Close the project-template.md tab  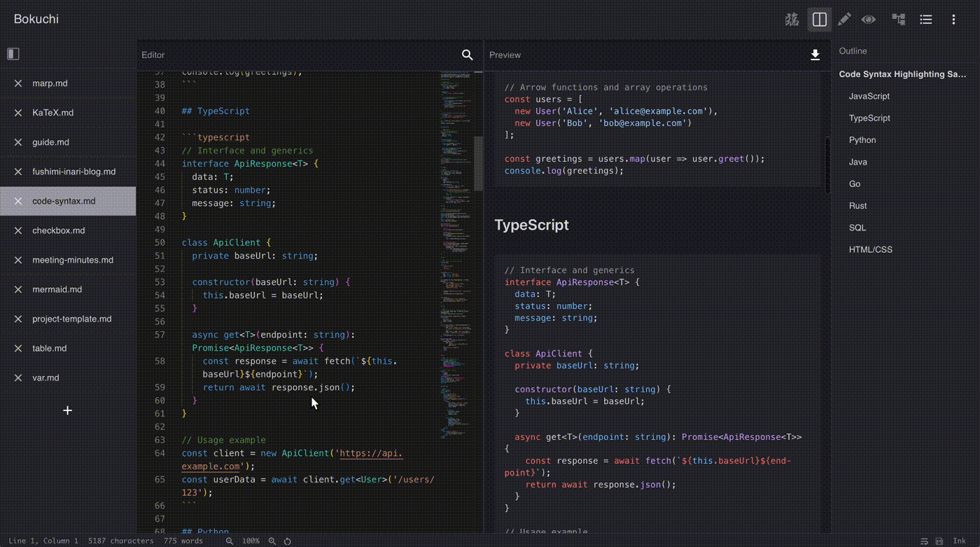pos(18,319)
